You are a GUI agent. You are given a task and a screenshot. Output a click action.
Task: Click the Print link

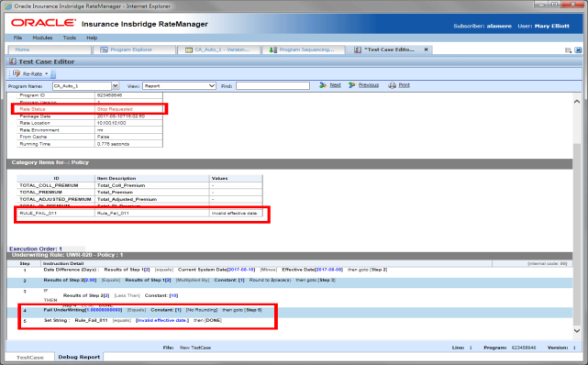[405, 85]
